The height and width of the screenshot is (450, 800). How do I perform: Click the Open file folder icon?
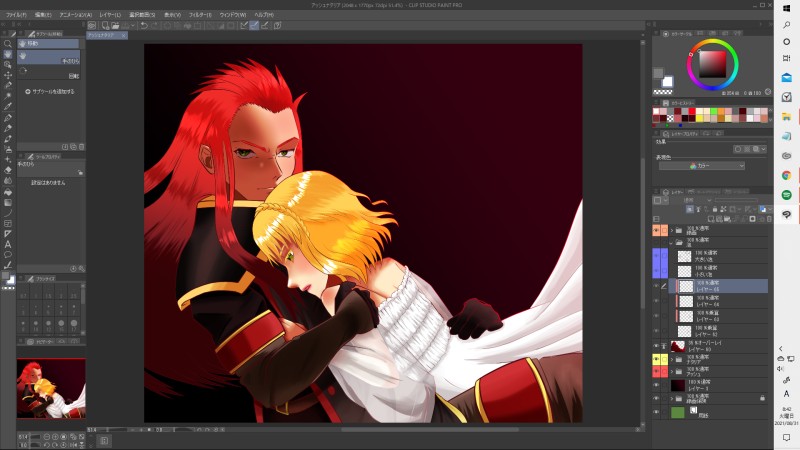pyautogui.click(x=115, y=26)
